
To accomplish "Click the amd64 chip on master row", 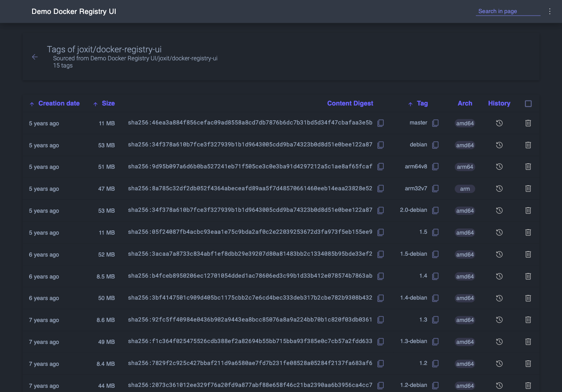I will [x=465, y=123].
